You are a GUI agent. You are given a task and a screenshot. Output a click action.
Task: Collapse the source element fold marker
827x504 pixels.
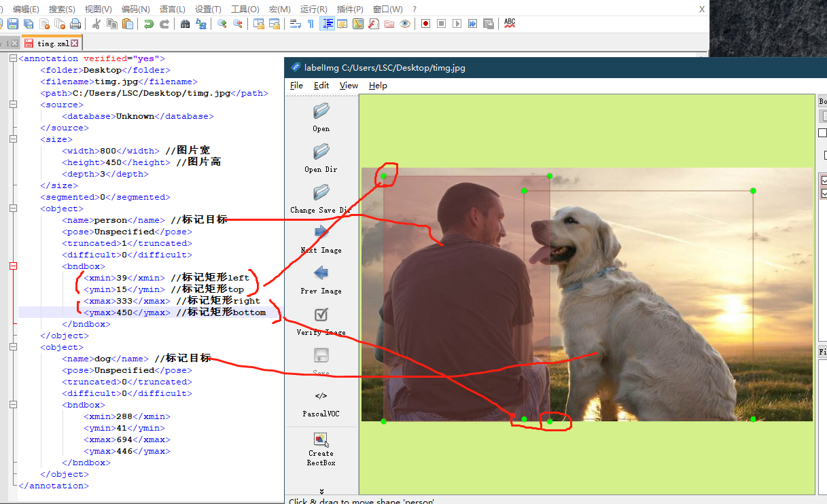click(13, 105)
